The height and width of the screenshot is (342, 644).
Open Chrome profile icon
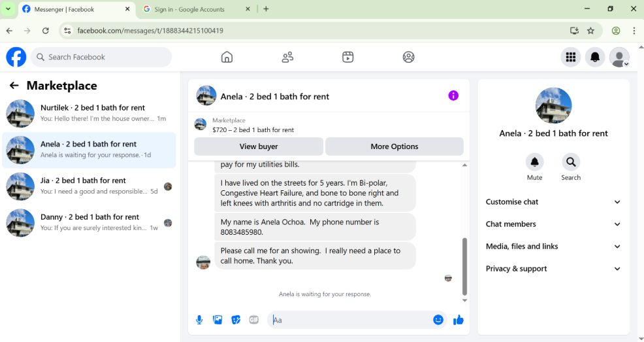616,31
